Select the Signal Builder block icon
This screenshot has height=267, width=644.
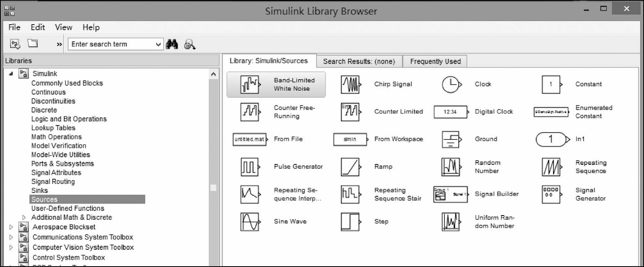(x=451, y=194)
